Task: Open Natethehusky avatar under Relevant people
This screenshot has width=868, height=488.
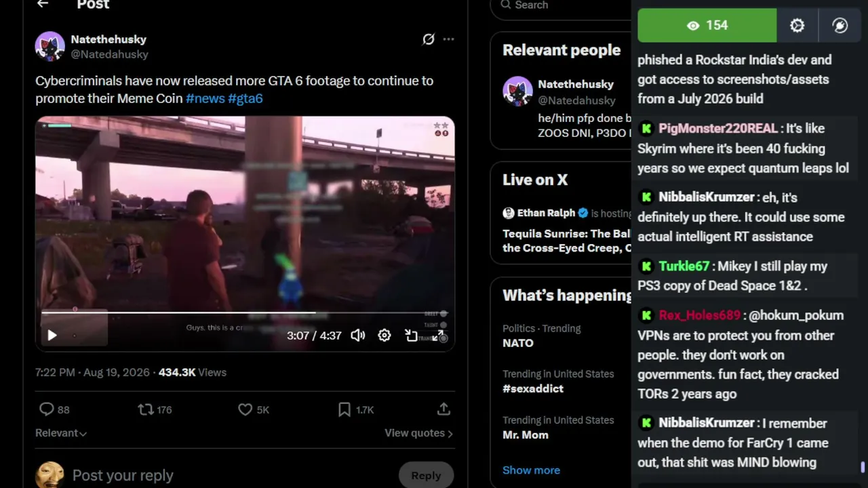Action: pos(517,91)
